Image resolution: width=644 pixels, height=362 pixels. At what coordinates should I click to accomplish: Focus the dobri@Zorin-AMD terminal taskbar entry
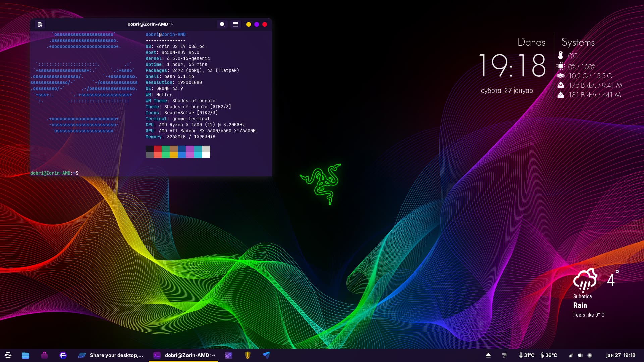coord(184,355)
